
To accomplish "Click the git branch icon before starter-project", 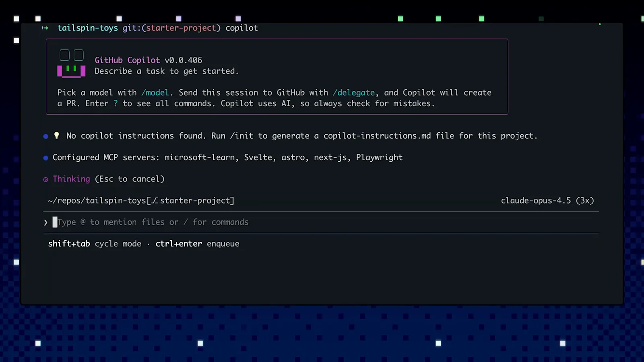I will coord(155,200).
